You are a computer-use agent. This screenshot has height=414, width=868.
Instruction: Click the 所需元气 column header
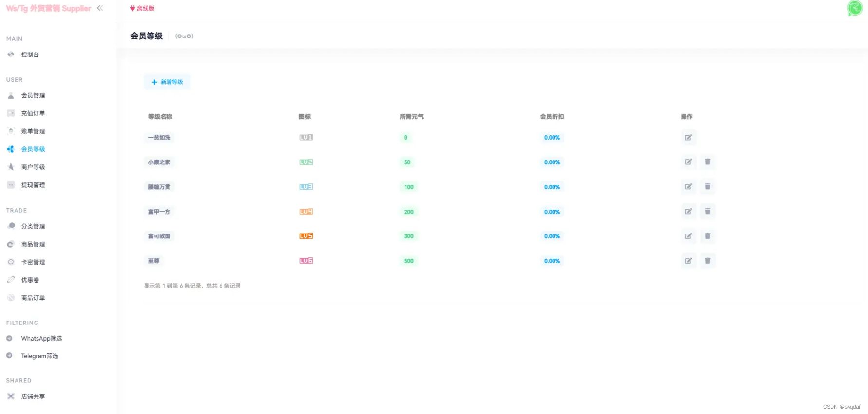(x=411, y=117)
